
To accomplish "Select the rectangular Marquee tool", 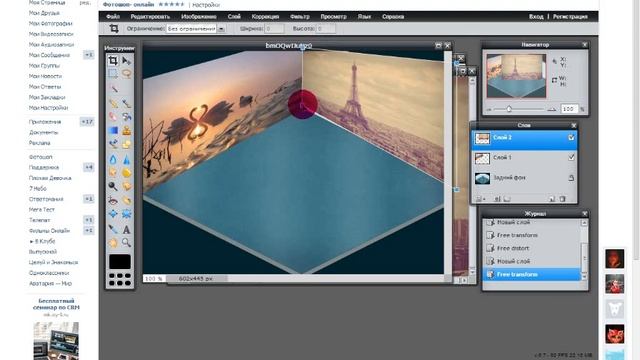I will [113, 74].
